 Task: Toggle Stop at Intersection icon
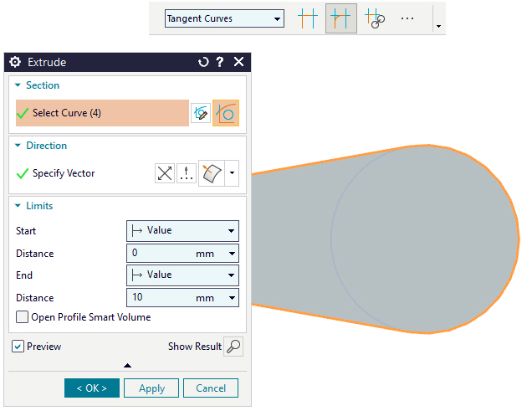[x=307, y=18]
